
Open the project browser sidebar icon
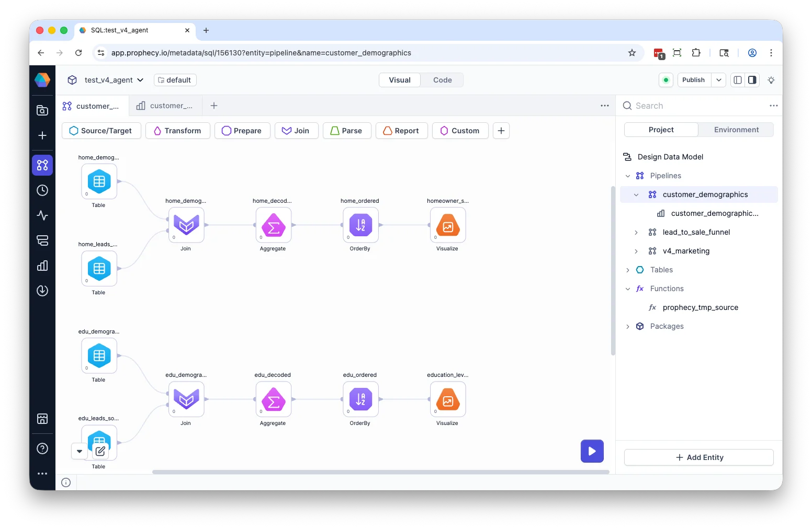click(42, 110)
